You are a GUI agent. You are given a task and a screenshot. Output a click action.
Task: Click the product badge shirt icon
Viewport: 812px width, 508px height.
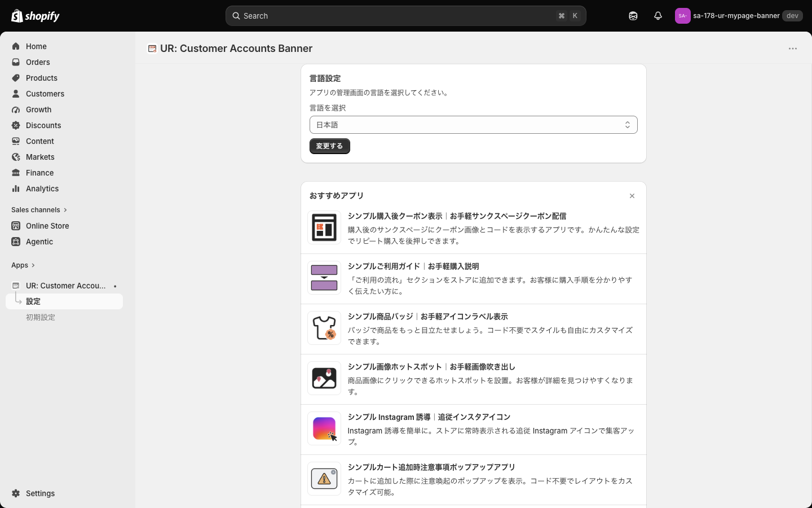[324, 328]
